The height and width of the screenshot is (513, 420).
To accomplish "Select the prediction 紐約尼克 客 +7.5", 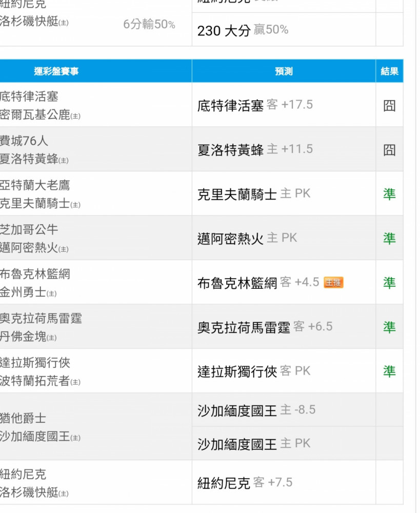I will coord(245,483).
